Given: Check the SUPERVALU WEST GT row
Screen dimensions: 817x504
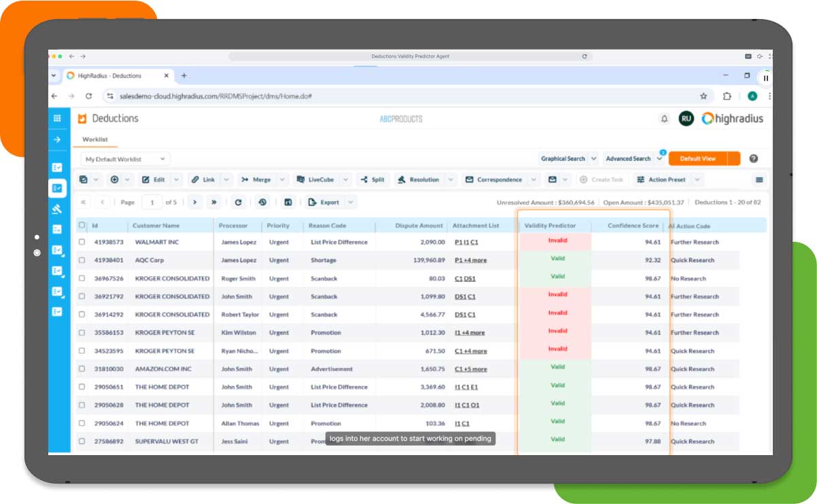Looking at the screenshot, I should 82,442.
